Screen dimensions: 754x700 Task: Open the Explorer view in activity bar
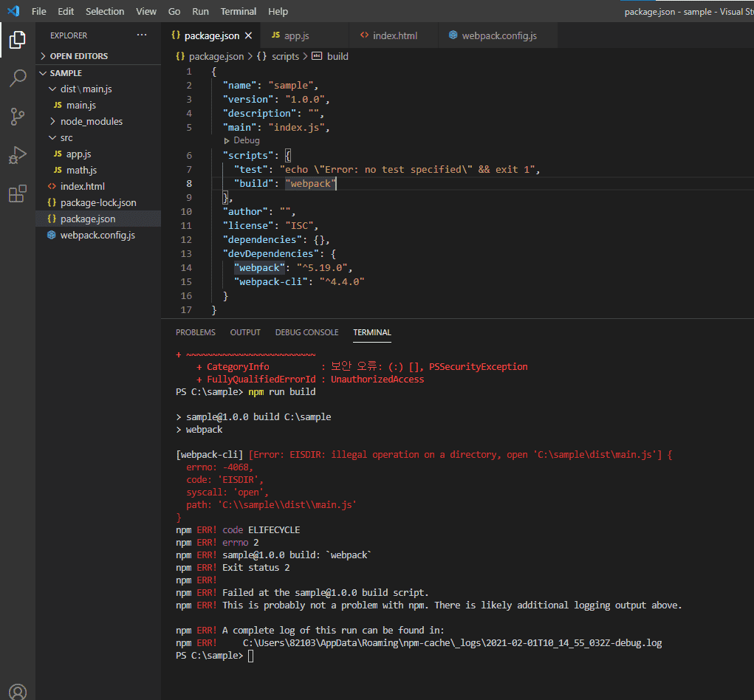(x=18, y=40)
